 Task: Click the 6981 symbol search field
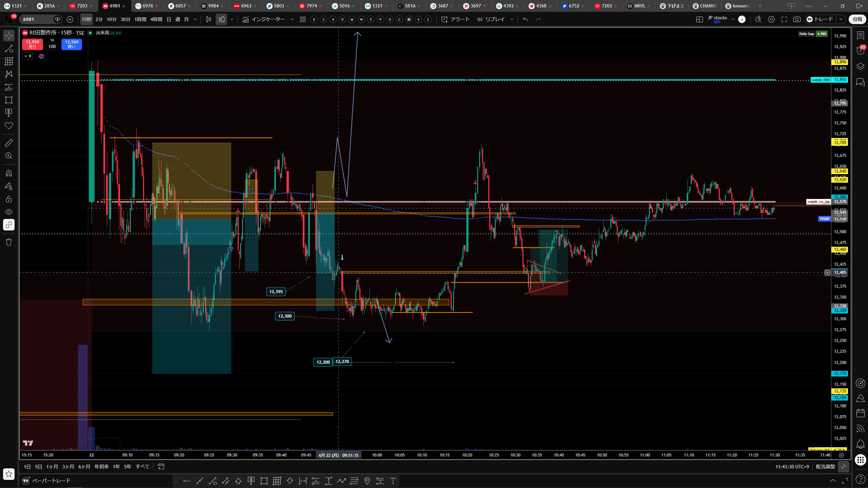point(37,19)
